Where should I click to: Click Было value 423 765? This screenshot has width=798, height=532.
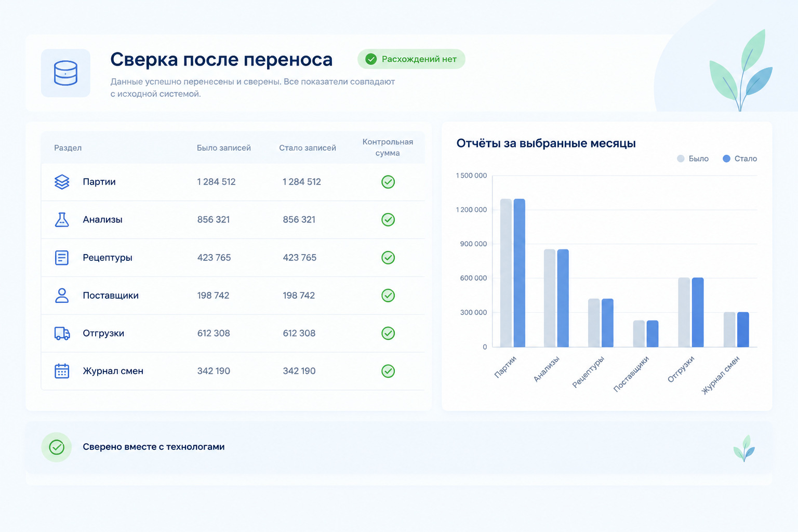214,258
